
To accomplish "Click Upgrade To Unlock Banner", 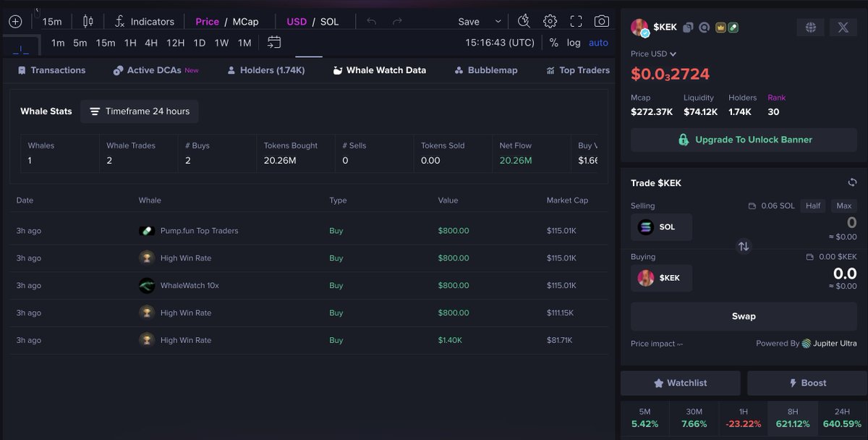I will (744, 140).
